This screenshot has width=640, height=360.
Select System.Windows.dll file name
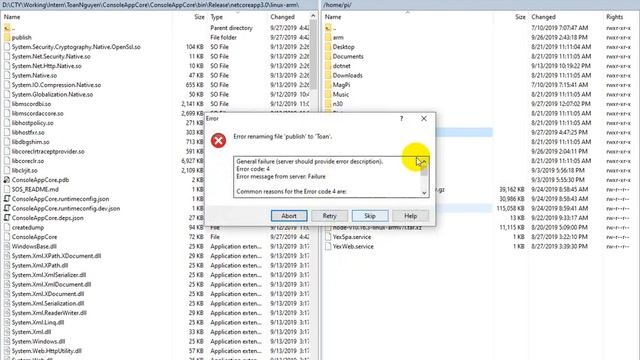pyautogui.click(x=38, y=341)
